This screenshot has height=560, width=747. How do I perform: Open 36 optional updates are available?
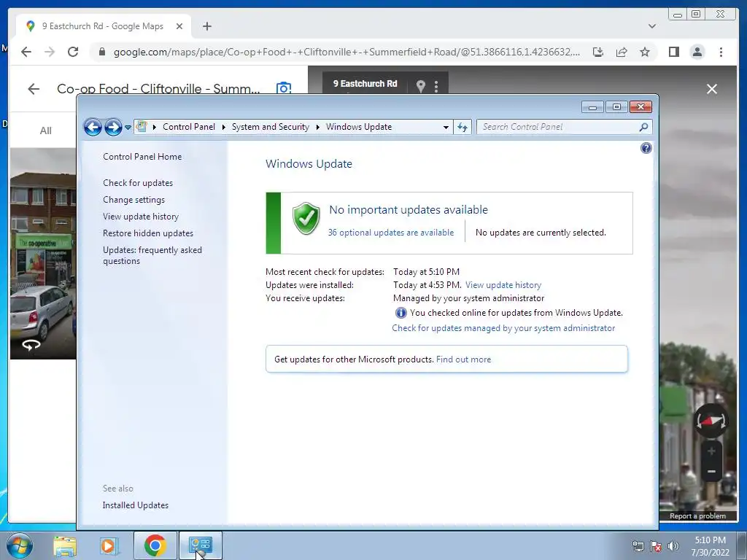[391, 233]
